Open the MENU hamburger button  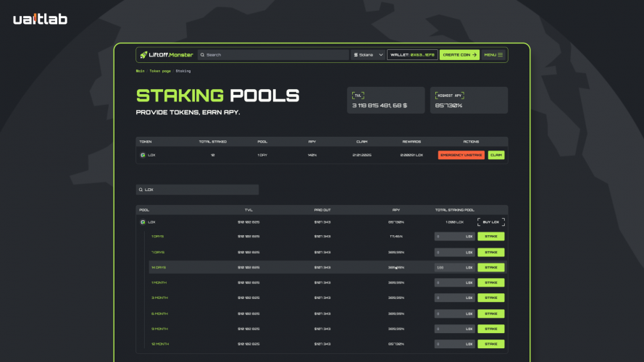(493, 54)
